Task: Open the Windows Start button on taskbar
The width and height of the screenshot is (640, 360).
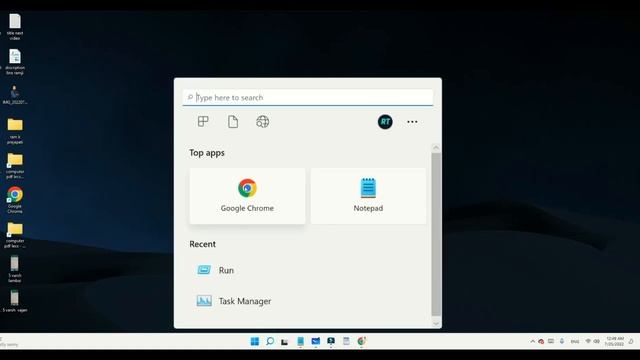Action: [255, 341]
